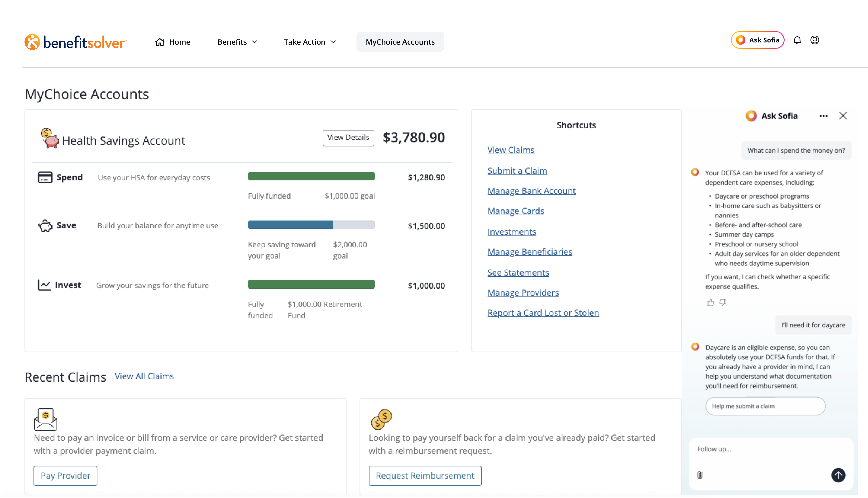The height and width of the screenshot is (498, 868).
Task: Open the Ask Sofia options ellipsis menu
Action: tap(824, 116)
